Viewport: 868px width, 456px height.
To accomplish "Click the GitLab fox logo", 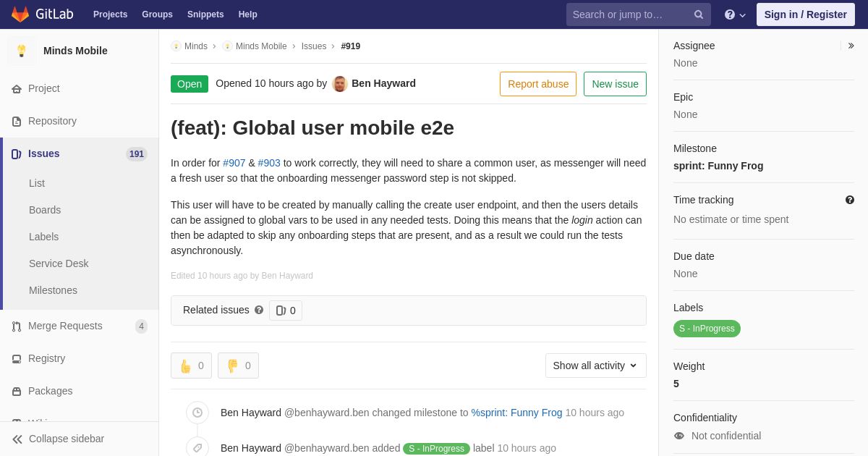I will 20,14.
